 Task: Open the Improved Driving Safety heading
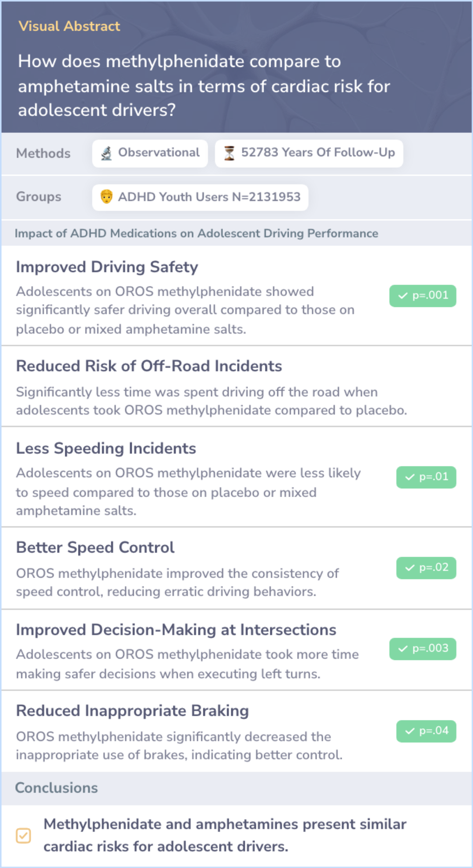[107, 267]
